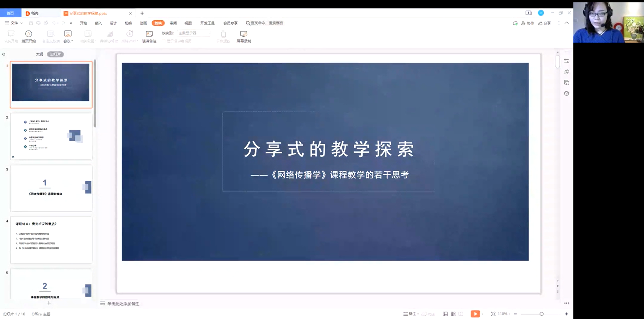Image resolution: width=644 pixels, height=319 pixels.
Task: Switch to the 大纲 outline tab
Action: tap(39, 54)
